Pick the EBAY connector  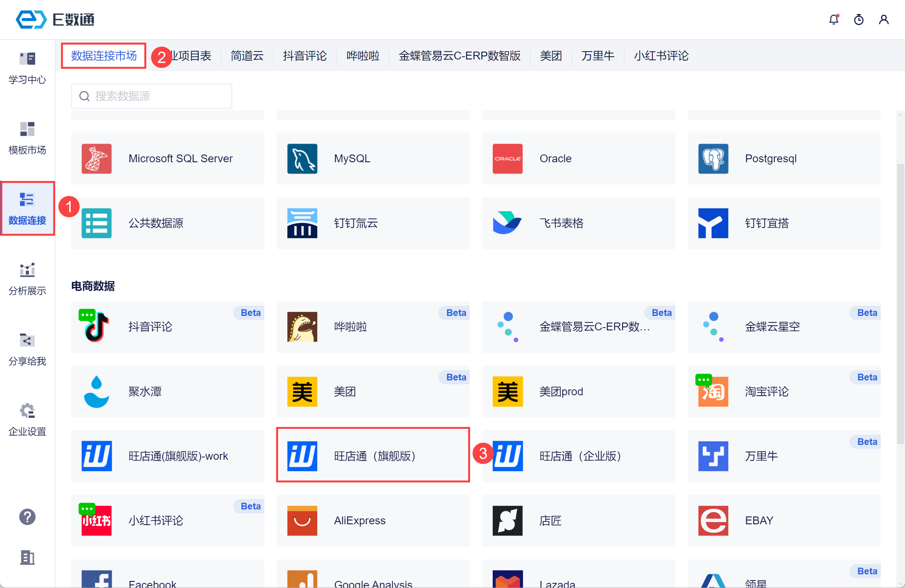point(784,520)
